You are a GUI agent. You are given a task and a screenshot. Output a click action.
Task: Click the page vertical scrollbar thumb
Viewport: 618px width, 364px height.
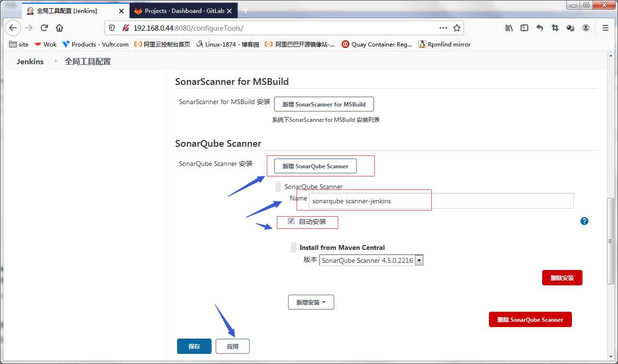(611, 241)
